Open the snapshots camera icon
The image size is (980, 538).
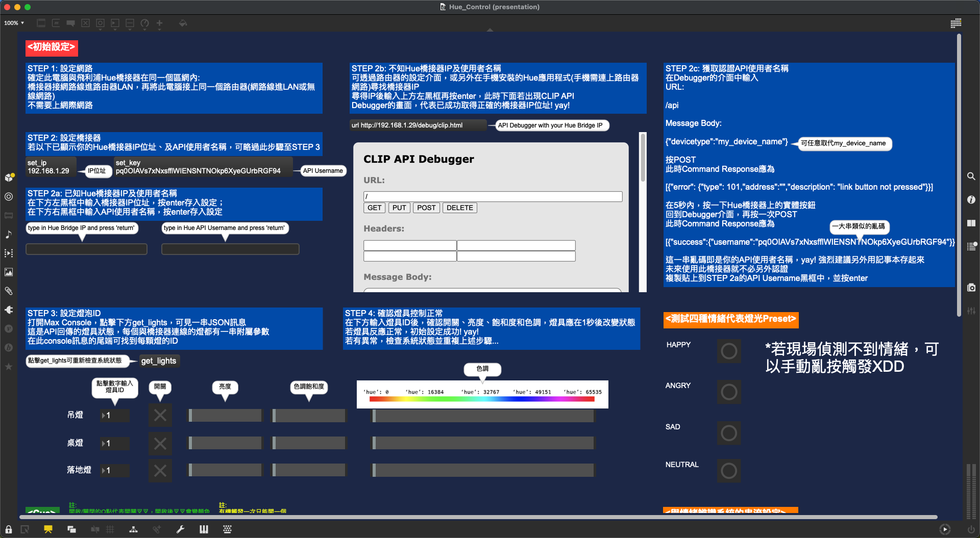(x=971, y=288)
